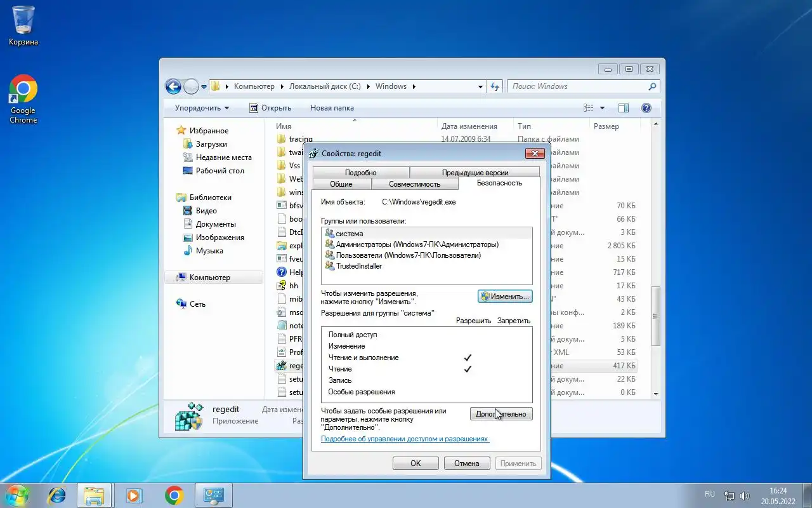The height and width of the screenshot is (508, 812).
Task: Click the Explorer Back arrow button
Action: pyautogui.click(x=173, y=86)
